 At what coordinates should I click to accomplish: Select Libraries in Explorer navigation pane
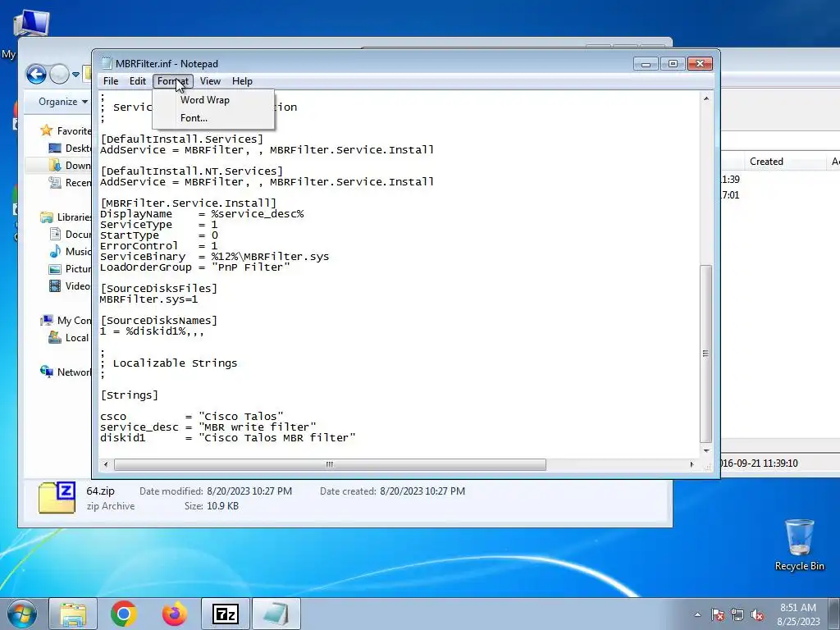click(66, 217)
